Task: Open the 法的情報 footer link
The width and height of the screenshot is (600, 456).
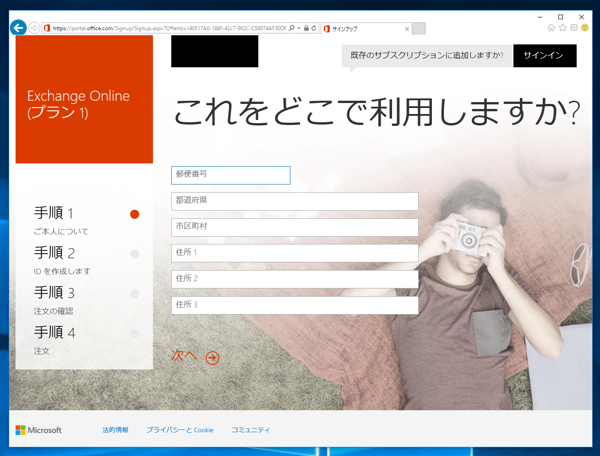Action: [115, 430]
